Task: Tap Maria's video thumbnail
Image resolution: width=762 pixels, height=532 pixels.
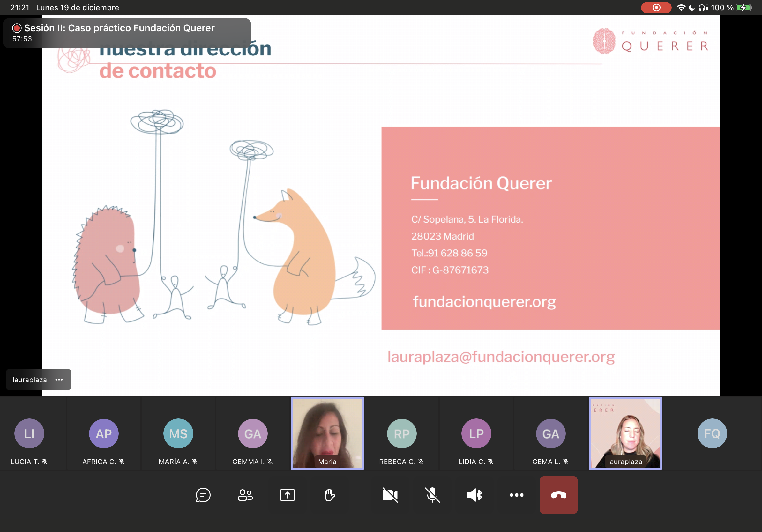Action: tap(327, 433)
